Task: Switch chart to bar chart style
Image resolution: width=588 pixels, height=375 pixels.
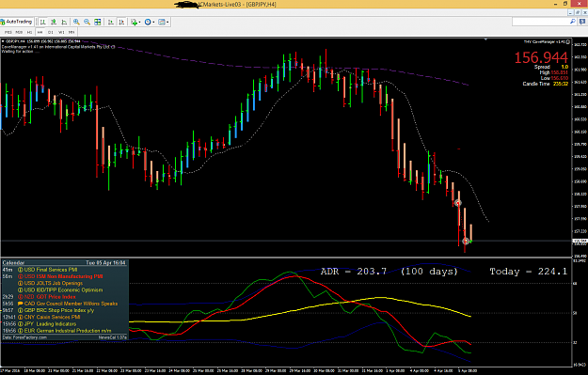Action: click(x=42, y=23)
